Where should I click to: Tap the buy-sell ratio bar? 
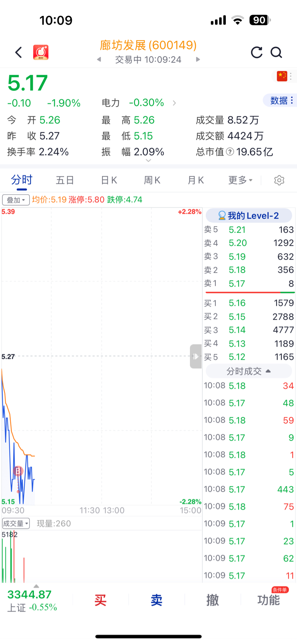250,293
